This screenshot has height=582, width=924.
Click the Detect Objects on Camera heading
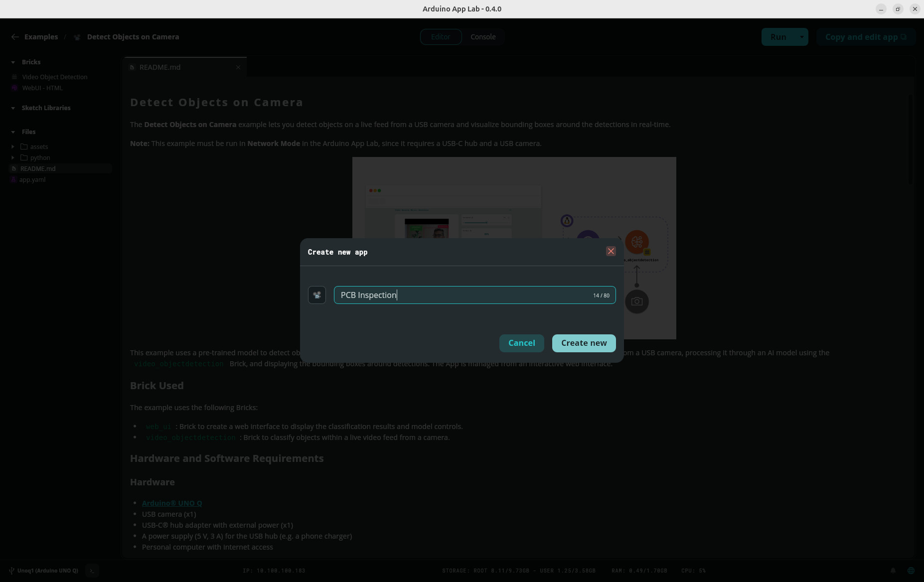[x=216, y=102]
